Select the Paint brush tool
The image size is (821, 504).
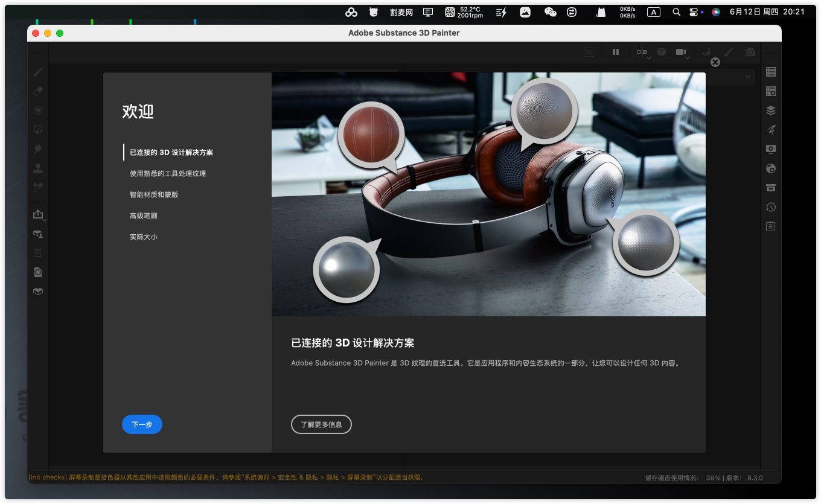(x=38, y=72)
